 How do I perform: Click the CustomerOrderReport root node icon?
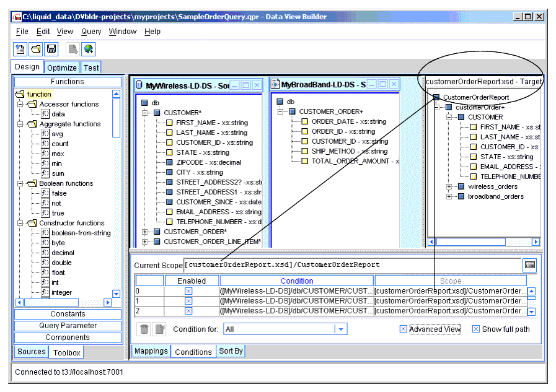(436, 97)
